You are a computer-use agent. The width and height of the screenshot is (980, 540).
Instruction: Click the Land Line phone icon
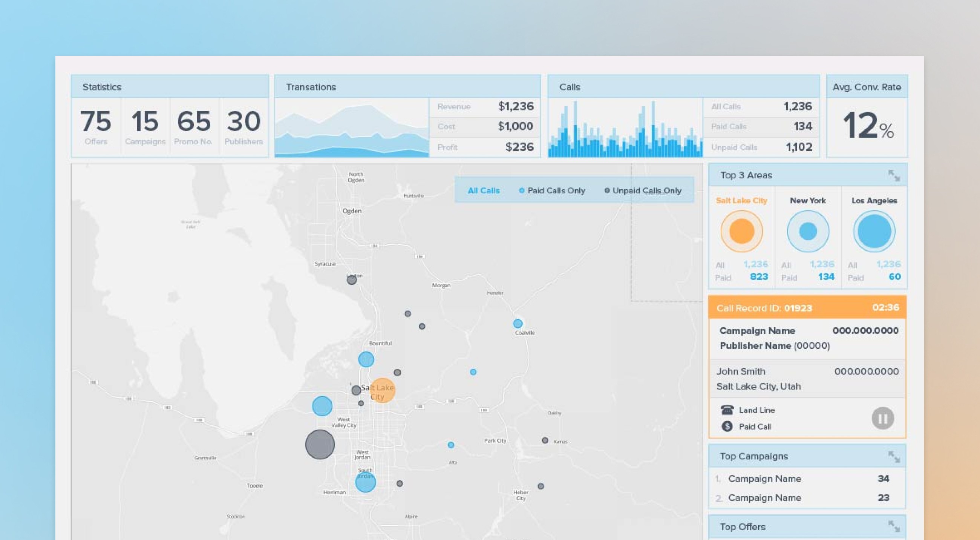(727, 410)
